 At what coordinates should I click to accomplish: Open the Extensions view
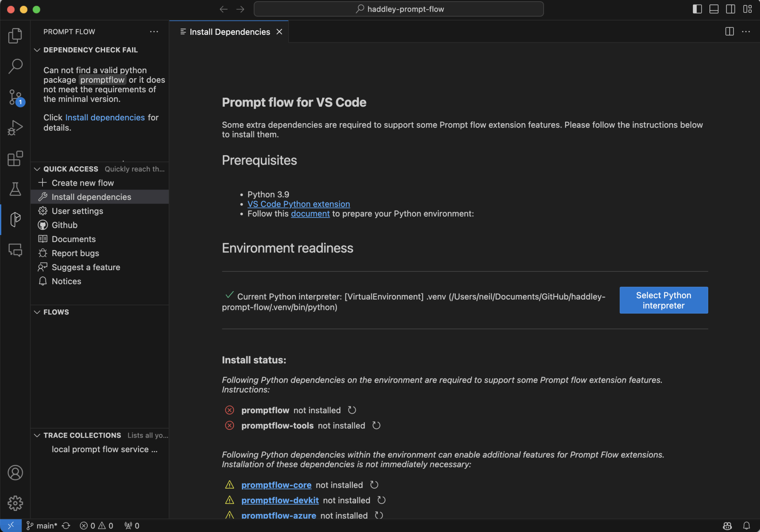point(15,158)
